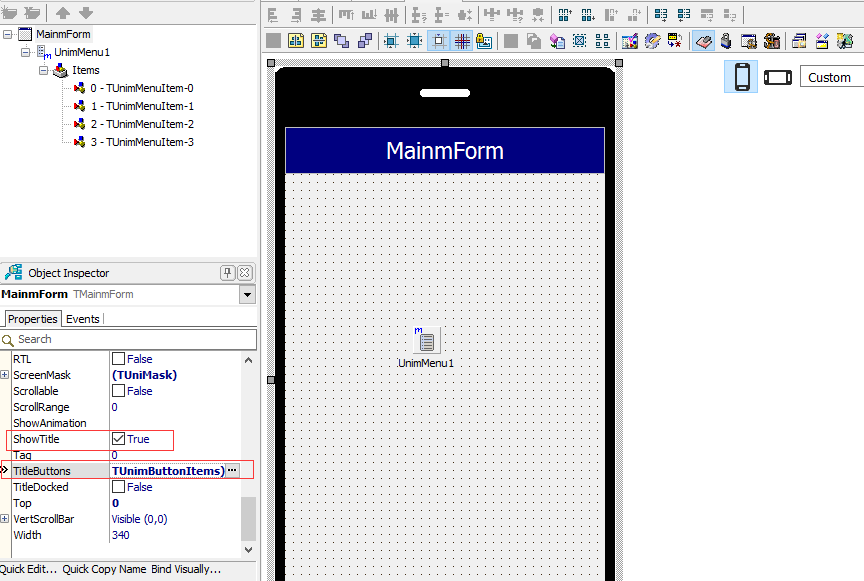Click the bring to front icon

[x=342, y=41]
